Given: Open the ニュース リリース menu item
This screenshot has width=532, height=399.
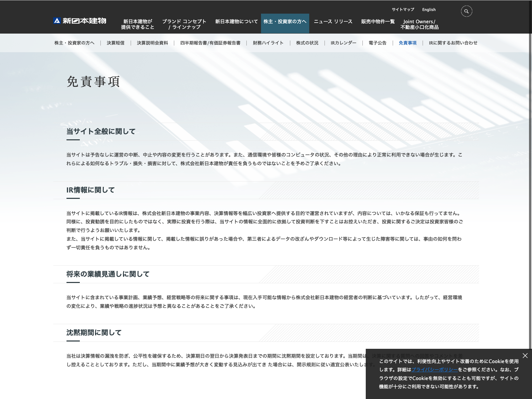Looking at the screenshot, I should (333, 22).
